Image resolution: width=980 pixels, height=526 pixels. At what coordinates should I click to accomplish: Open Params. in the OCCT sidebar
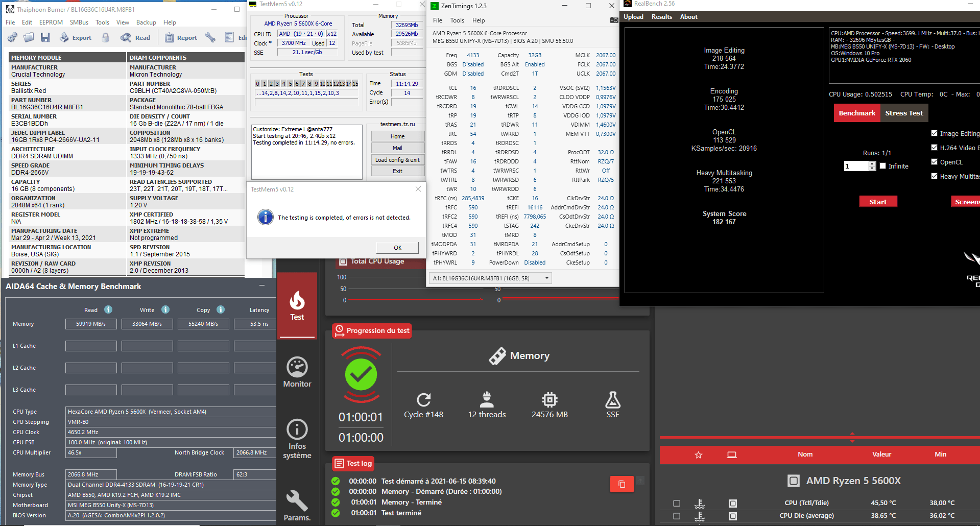[x=297, y=506]
